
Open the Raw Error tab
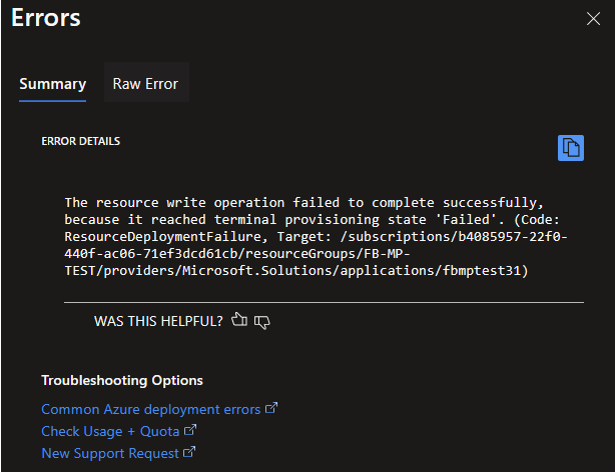pyautogui.click(x=145, y=84)
